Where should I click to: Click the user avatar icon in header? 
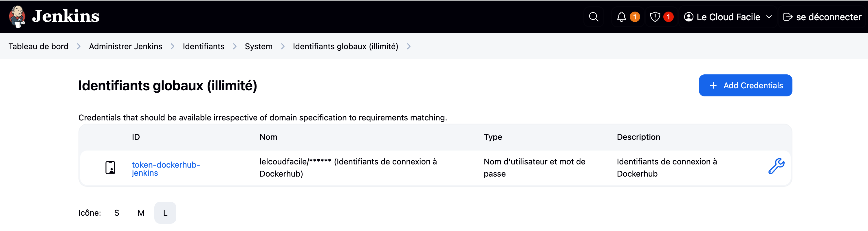[689, 17]
